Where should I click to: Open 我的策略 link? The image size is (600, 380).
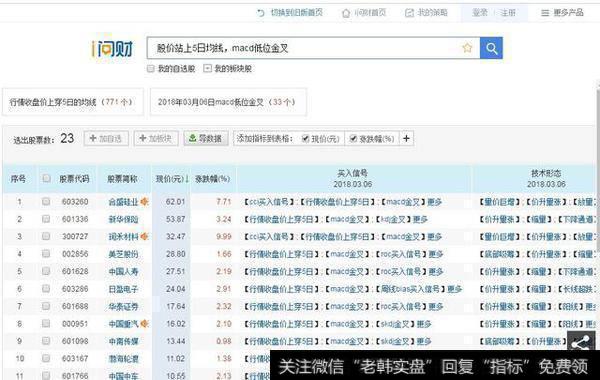click(426, 13)
